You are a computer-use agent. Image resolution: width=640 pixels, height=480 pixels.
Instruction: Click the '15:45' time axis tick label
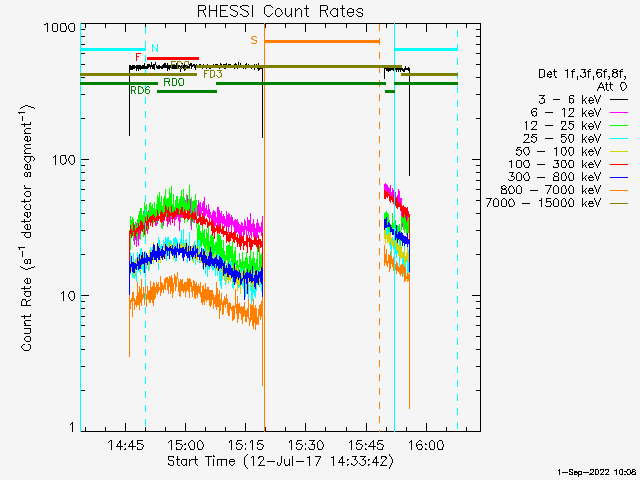pos(366,445)
